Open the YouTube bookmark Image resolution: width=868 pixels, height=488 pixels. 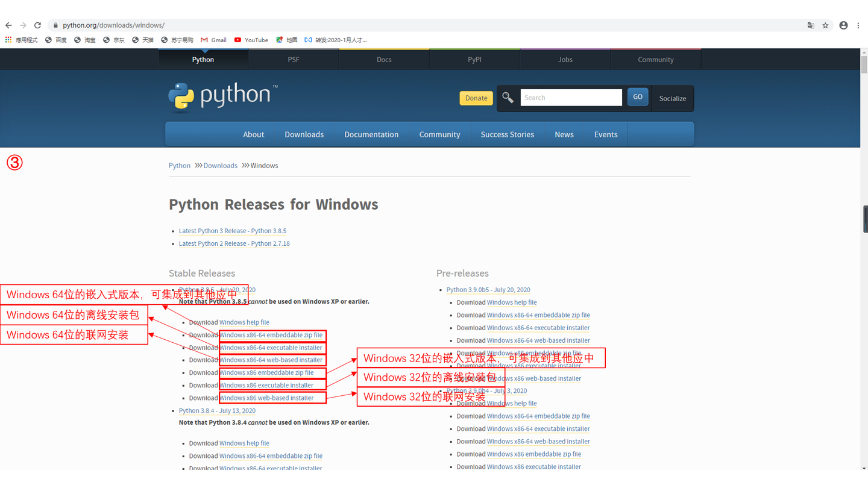251,40
